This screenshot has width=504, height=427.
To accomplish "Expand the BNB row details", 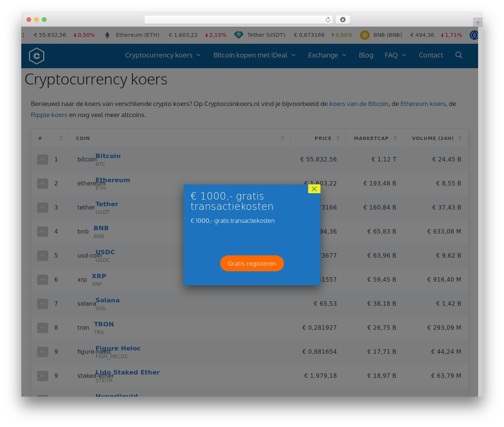I will (43, 232).
